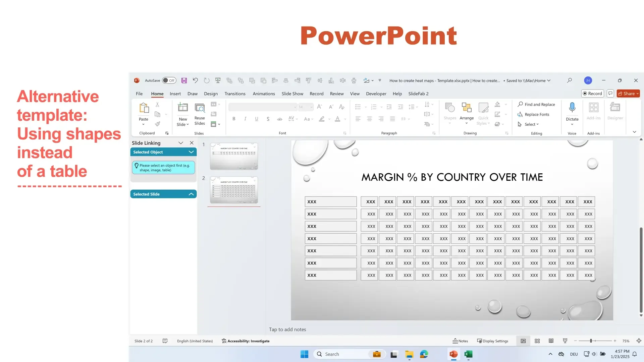Toggle the Notes pane
The width and height of the screenshot is (644, 362).
click(x=460, y=341)
